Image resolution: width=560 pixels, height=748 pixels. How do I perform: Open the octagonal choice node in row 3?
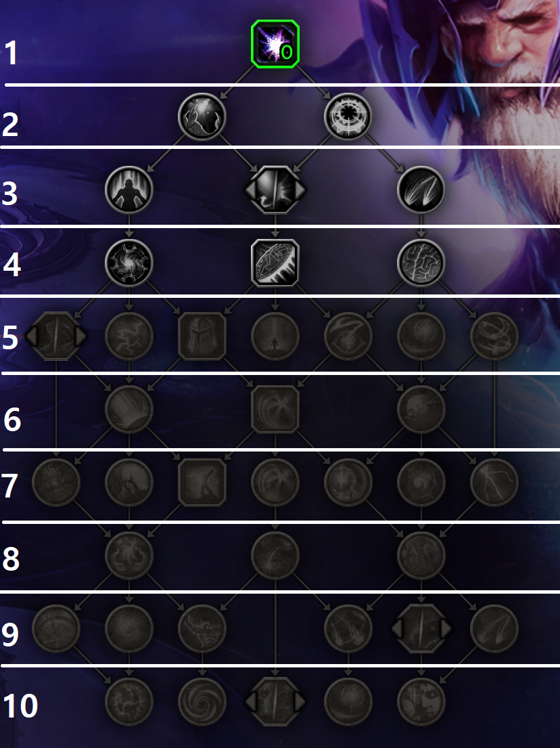pos(275,190)
